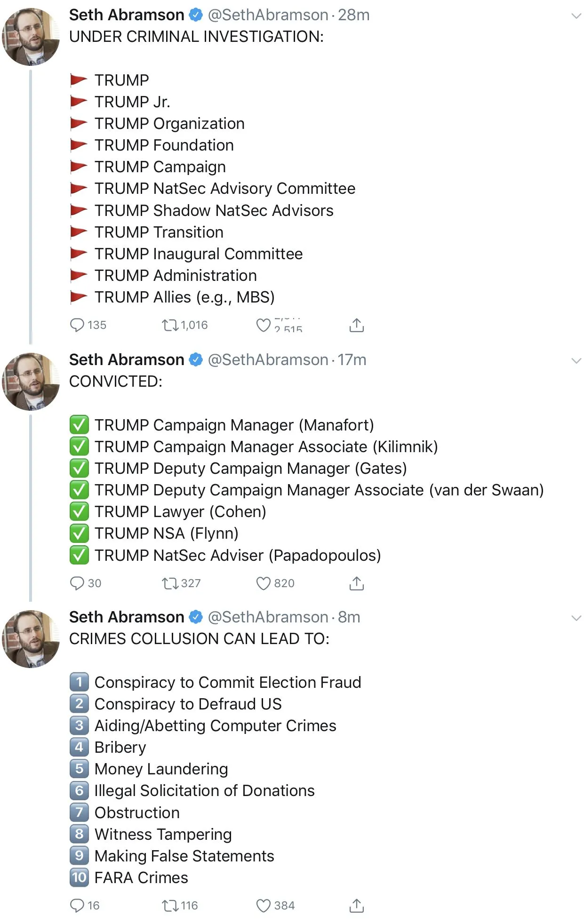Like the UNDER CRIMINAL INVESTIGATION tweet
Viewport: 584px width, 924px height.
click(263, 325)
